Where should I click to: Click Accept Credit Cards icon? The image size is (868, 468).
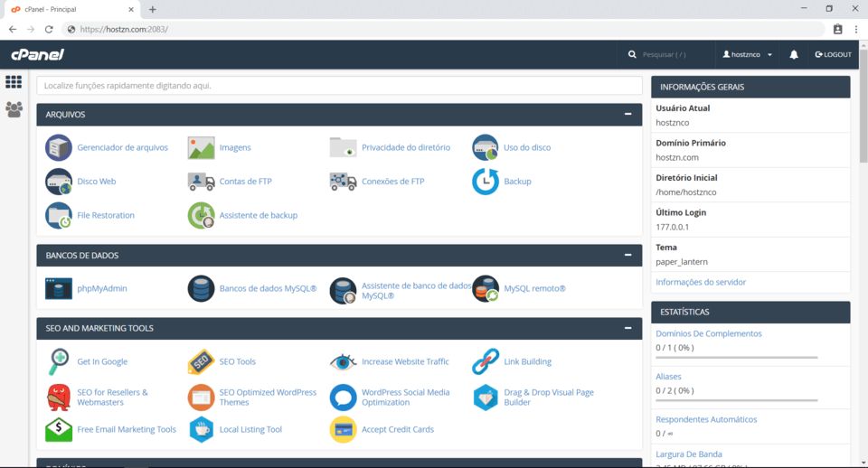tap(344, 429)
